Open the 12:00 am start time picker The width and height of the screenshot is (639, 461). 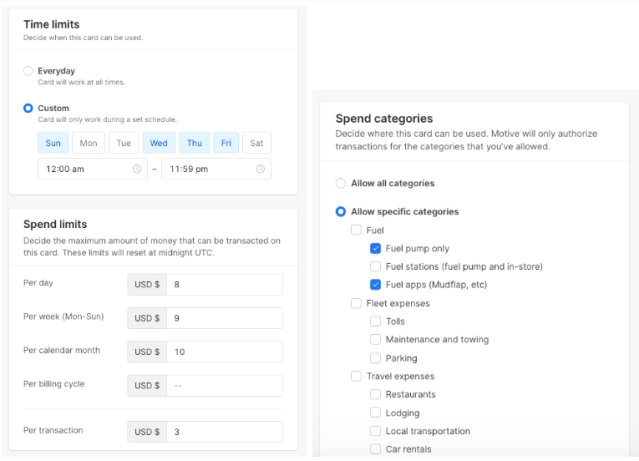(85, 169)
